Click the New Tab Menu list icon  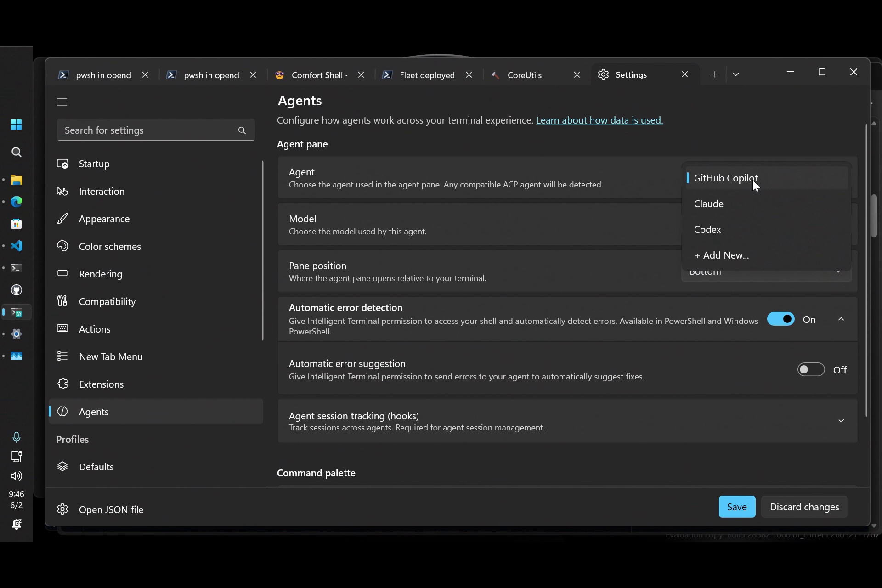pyautogui.click(x=62, y=356)
